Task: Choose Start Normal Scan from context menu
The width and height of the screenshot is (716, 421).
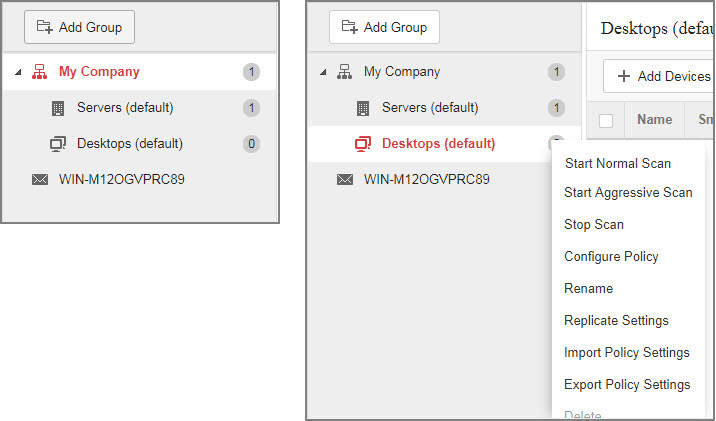Action: click(x=617, y=163)
